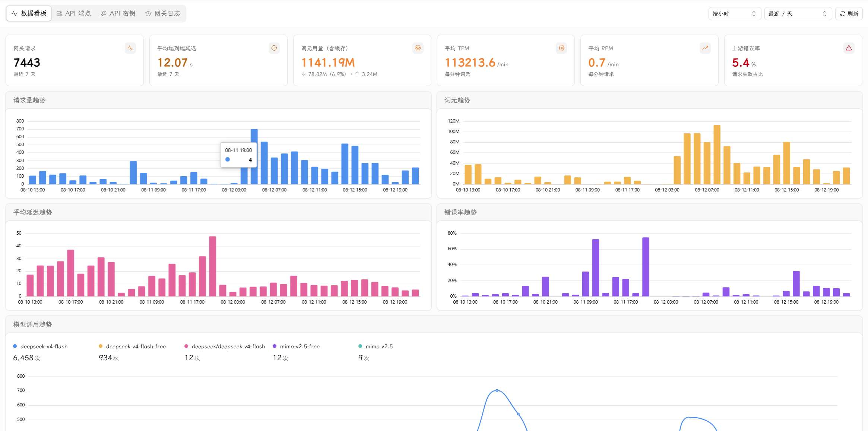Click the chip icon on 平均 TPM card
The image size is (868, 431).
click(561, 48)
